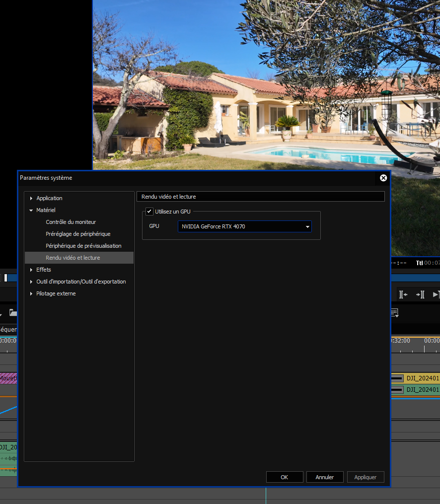Open Préréglage de périphérique settings
Viewport: 440px width, 504px height.
pos(78,234)
